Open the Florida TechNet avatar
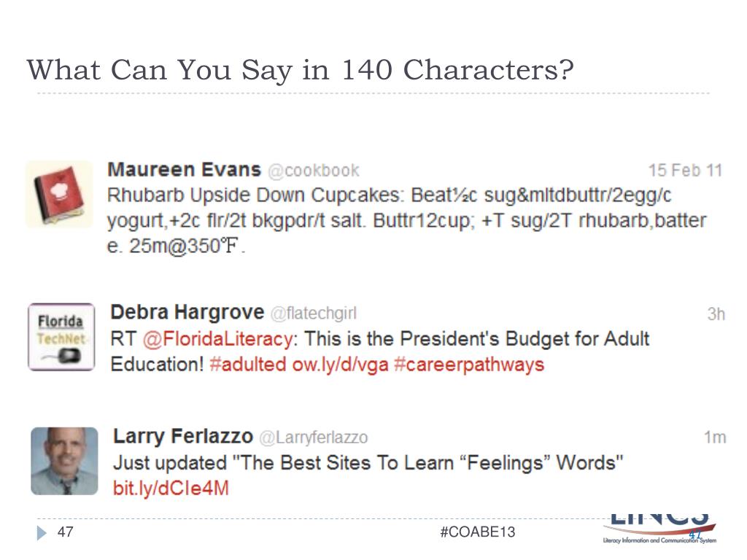Screen dimensions: 747x560 click(61, 337)
